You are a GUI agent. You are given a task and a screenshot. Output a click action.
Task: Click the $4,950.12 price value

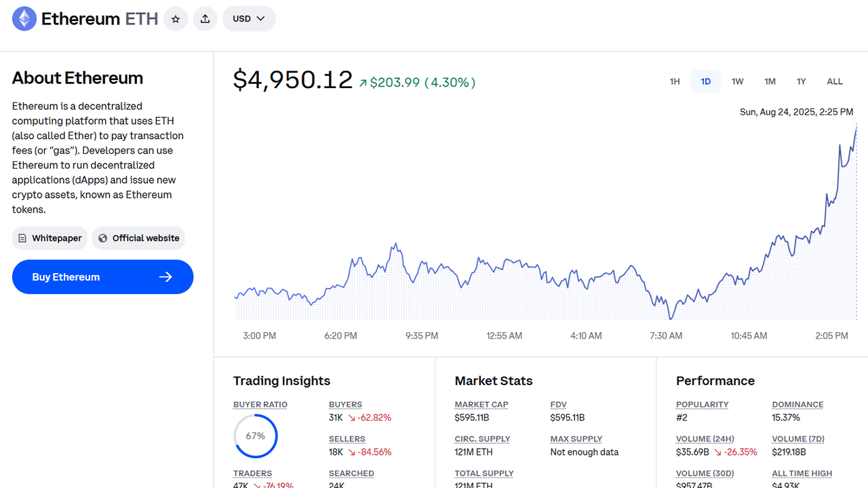click(x=293, y=80)
